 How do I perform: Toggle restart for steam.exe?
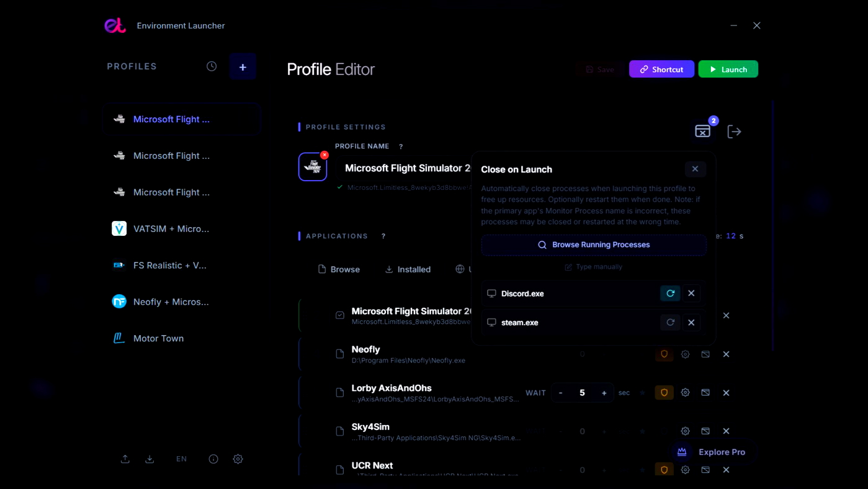670,323
